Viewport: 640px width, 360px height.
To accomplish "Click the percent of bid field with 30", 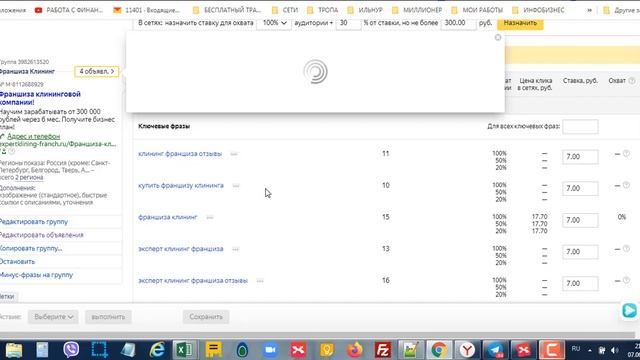I will coord(348,23).
